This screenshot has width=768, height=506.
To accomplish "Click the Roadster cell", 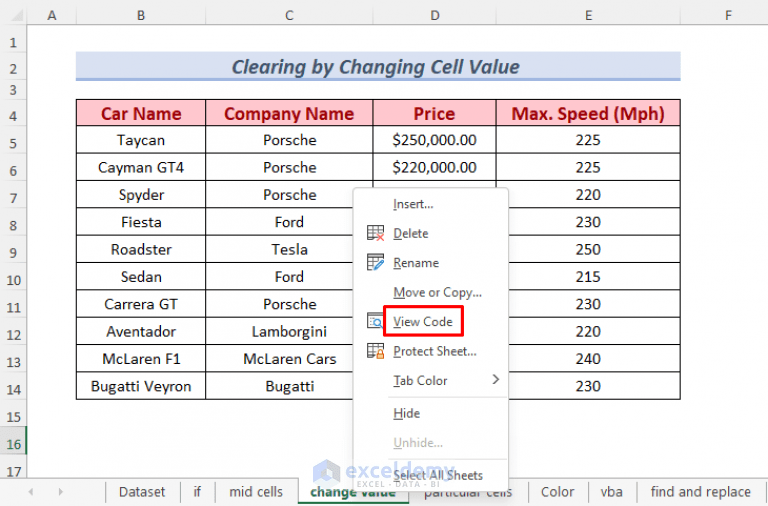I will click(141, 250).
